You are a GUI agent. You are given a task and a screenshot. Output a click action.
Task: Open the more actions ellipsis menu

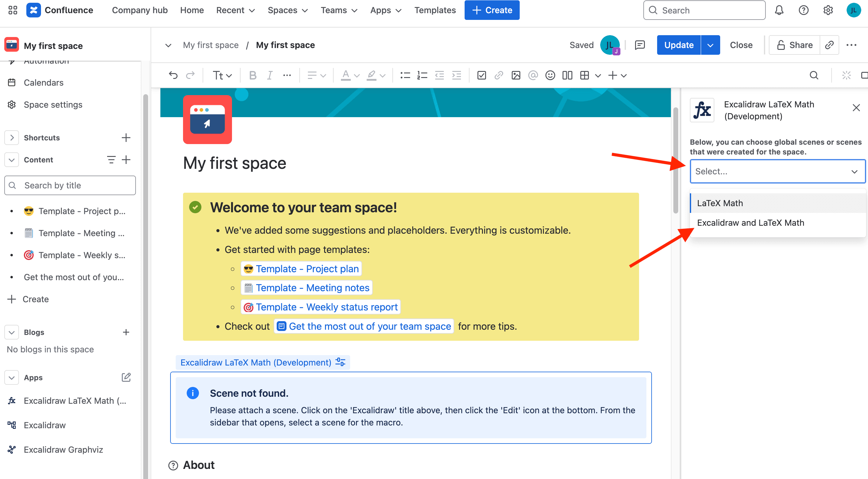tap(851, 45)
